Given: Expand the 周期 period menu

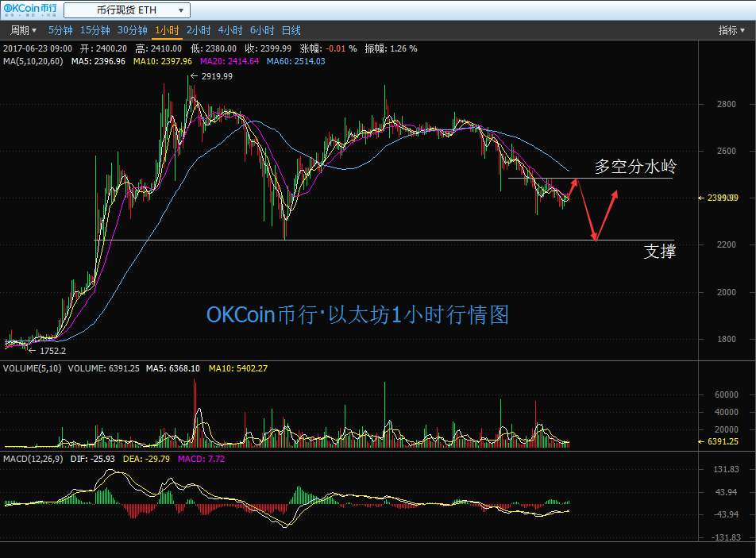Looking at the screenshot, I should coord(22,30).
